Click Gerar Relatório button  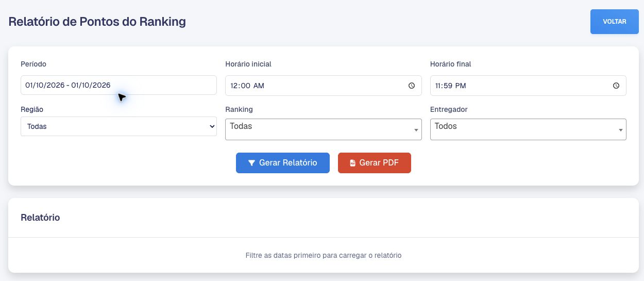tap(283, 162)
